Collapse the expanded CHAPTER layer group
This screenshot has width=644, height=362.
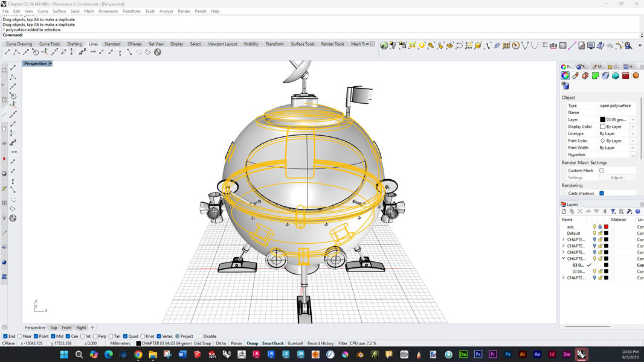(x=564, y=259)
